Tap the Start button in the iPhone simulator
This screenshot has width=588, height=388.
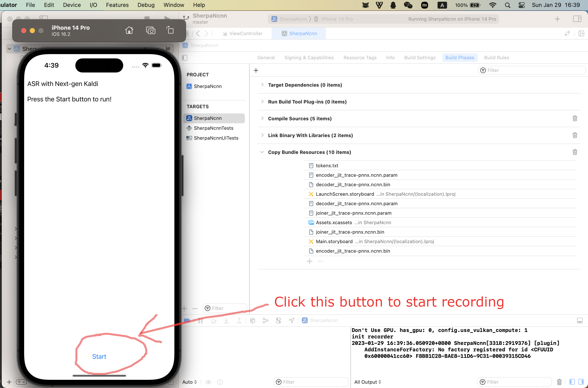click(x=99, y=357)
